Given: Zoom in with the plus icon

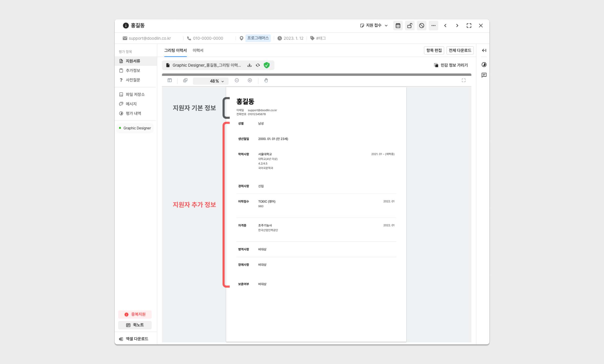Looking at the screenshot, I should point(250,80).
